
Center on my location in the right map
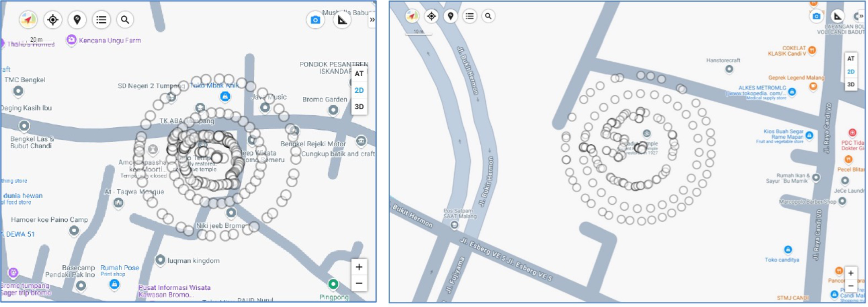(x=431, y=16)
